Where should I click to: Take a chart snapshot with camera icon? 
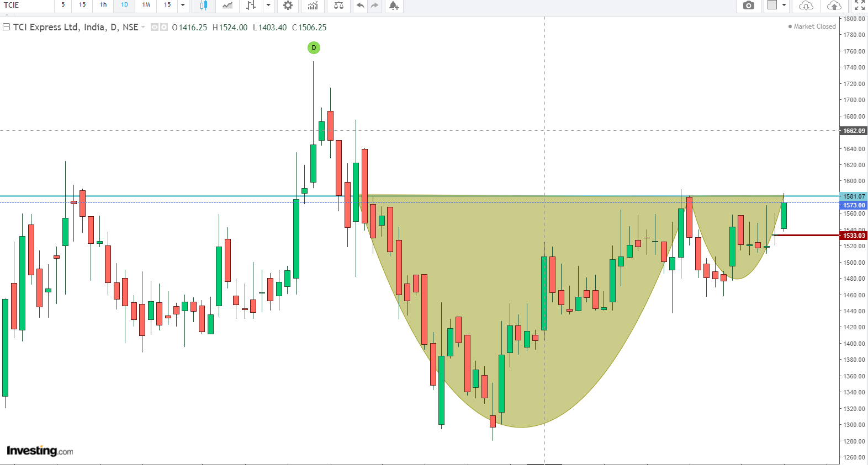(748, 6)
